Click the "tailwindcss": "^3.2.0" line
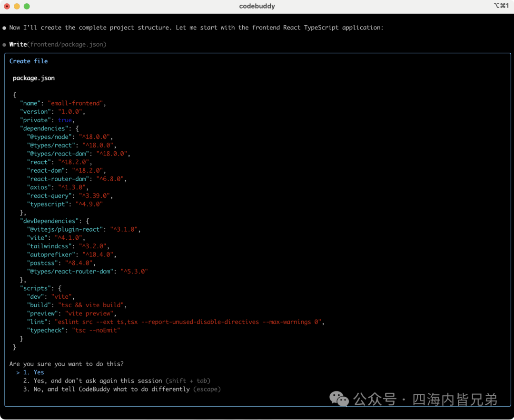Screen dimensions: 514x420 click(x=68, y=246)
